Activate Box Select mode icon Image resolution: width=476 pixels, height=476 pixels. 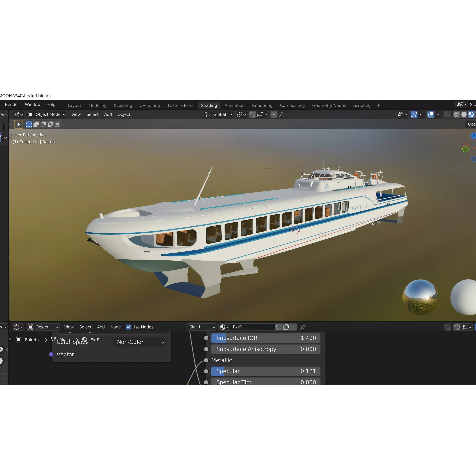coord(29,124)
